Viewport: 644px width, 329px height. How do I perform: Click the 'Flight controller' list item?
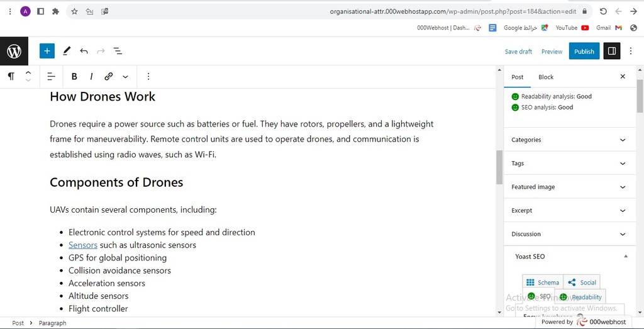98,308
